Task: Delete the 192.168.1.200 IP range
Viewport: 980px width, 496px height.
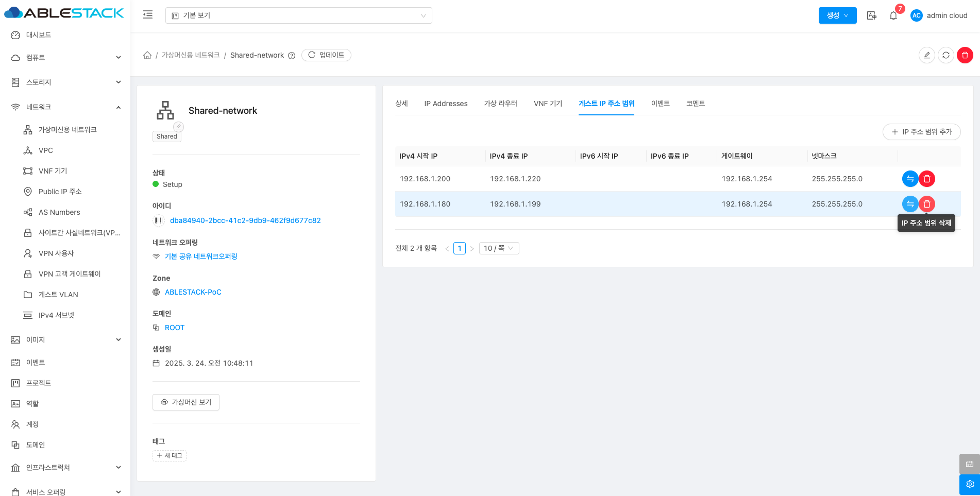Action: pyautogui.click(x=926, y=179)
